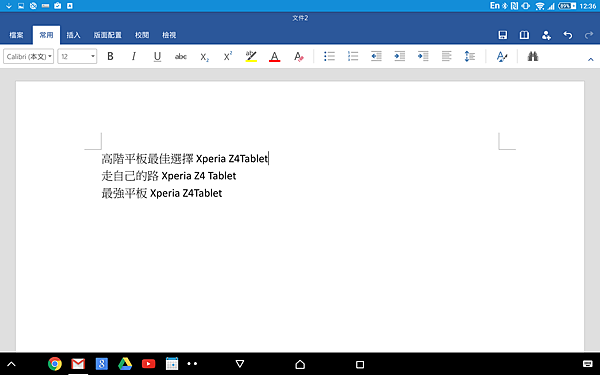Select the 常用 home tab
This screenshot has height=375, width=600.
[46, 35]
